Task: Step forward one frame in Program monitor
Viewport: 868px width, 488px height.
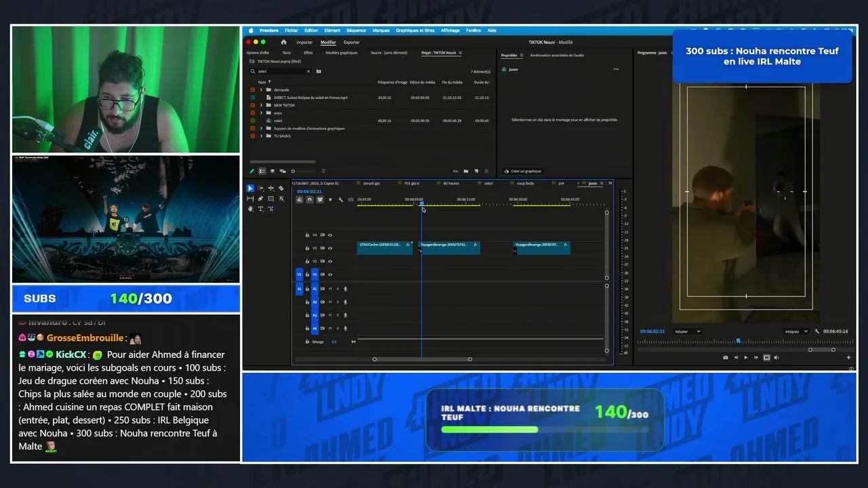Action: (x=756, y=357)
